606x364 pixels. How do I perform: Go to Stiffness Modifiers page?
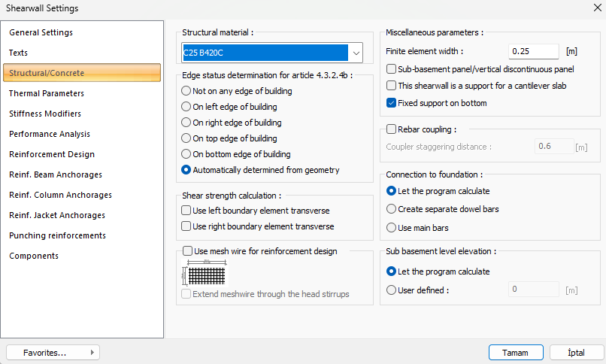(x=45, y=114)
